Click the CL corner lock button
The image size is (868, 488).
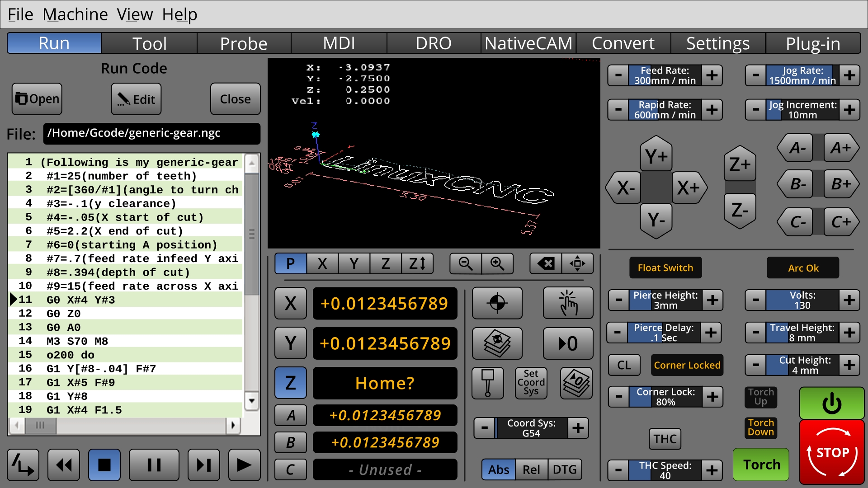624,365
